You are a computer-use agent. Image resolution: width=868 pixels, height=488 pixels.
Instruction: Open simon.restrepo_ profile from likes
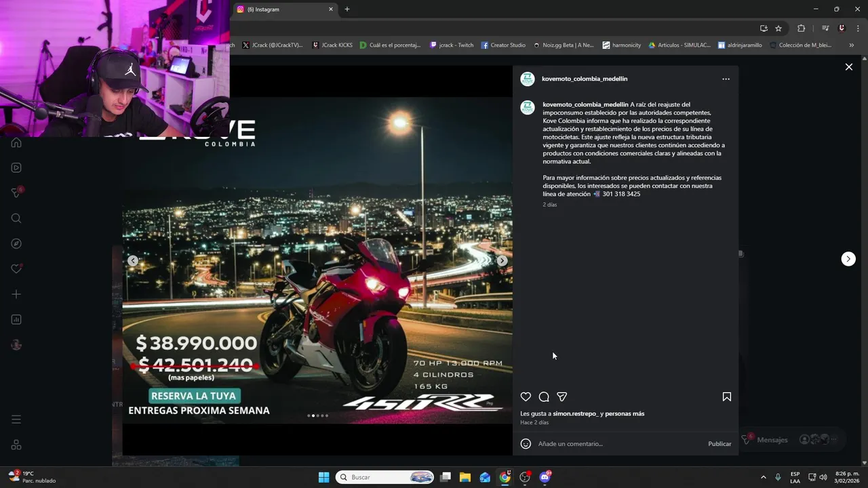[x=576, y=414]
